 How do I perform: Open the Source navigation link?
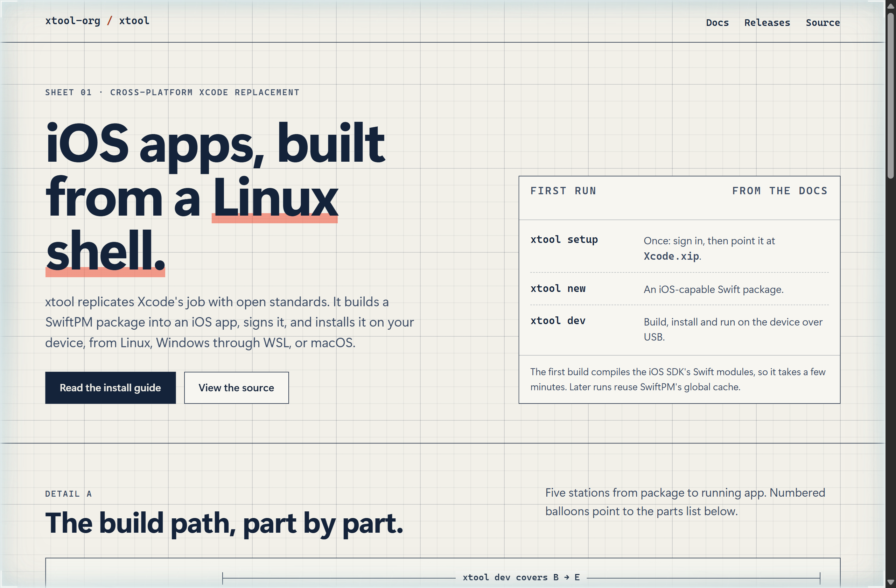point(822,23)
